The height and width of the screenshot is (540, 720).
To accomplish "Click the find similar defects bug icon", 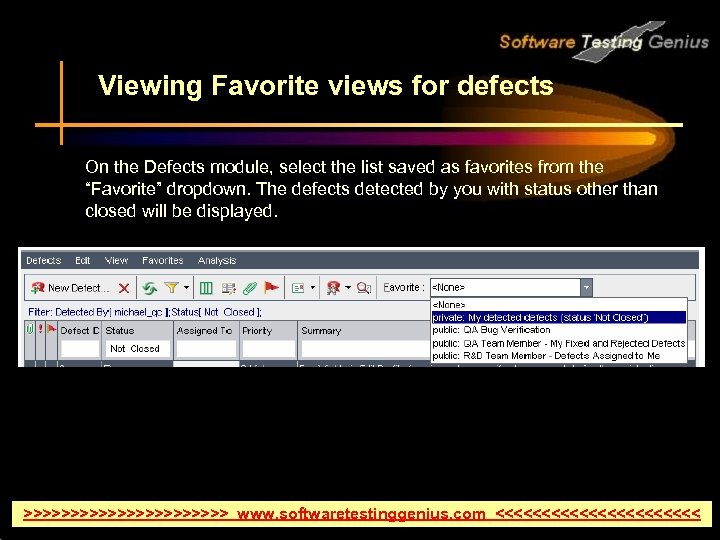I will [333, 288].
